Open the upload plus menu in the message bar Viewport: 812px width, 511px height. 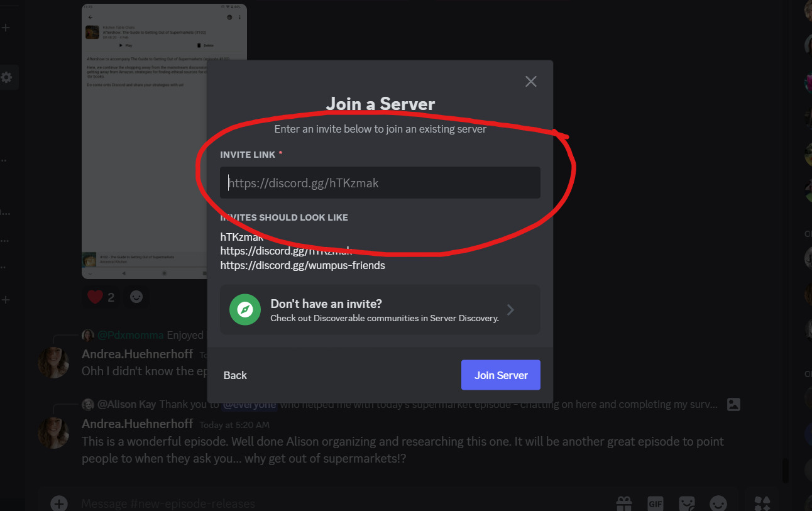(x=59, y=503)
